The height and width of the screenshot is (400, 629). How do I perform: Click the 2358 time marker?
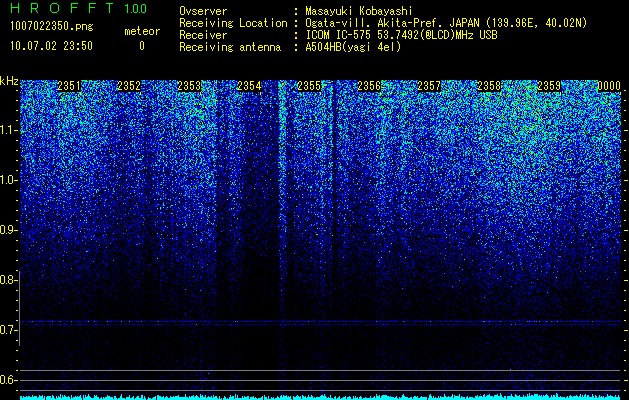pyautogui.click(x=489, y=86)
